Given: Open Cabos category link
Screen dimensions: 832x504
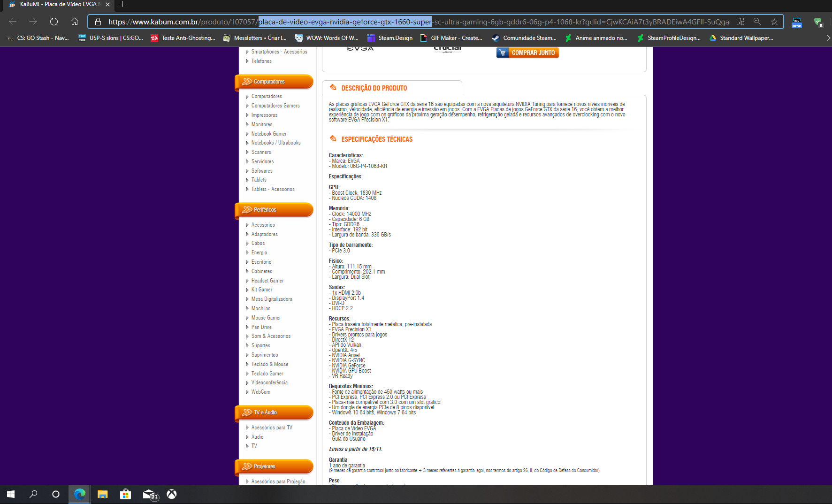Looking at the screenshot, I should [x=258, y=243].
